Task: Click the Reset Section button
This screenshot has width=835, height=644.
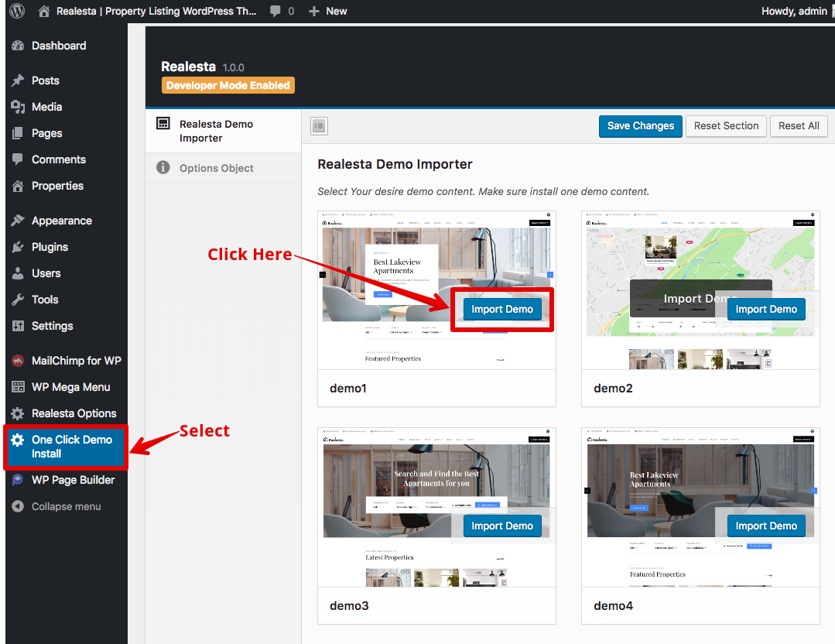Action: (x=726, y=126)
